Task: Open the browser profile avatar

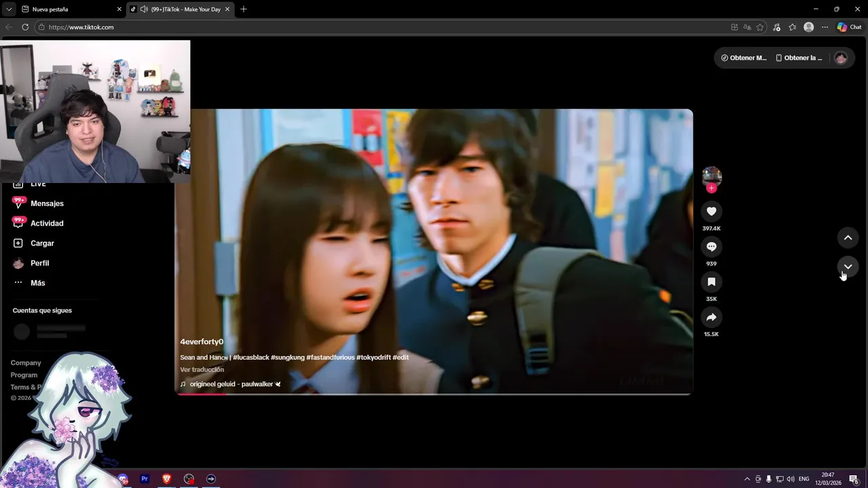Action: pos(808,27)
